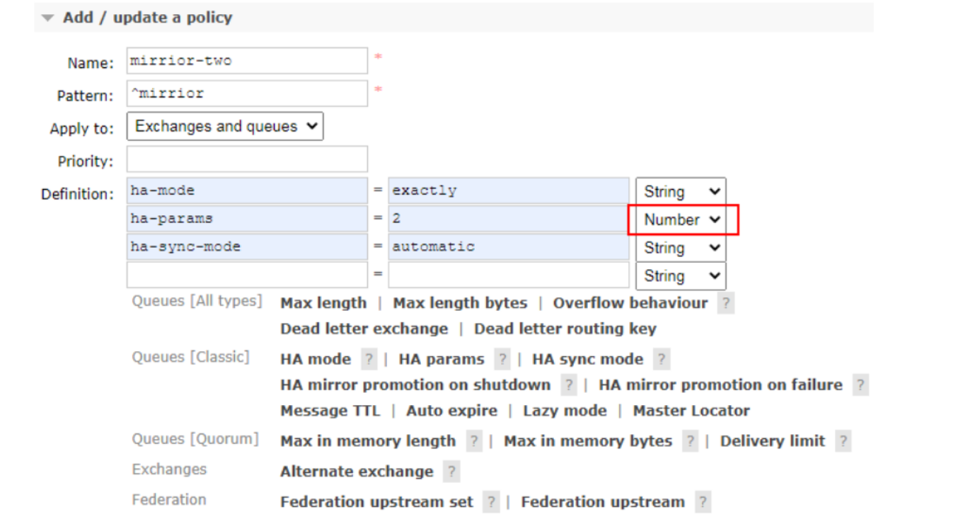Viewport: 980px width, 524px height.
Task: Open help for HA mirror promotion on failure
Action: (x=860, y=385)
